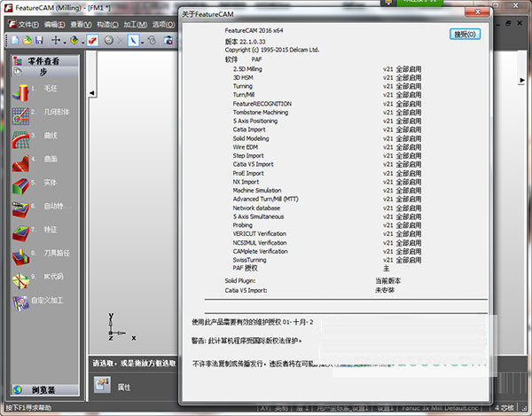The image size is (532, 416).
Task: Click the SwissTurning license row
Action: tap(327, 260)
